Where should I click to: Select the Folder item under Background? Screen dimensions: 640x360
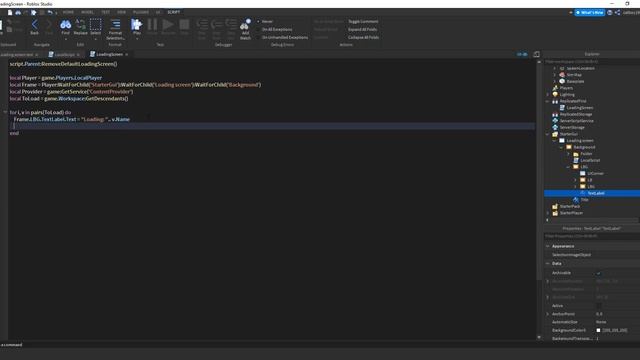click(586, 154)
